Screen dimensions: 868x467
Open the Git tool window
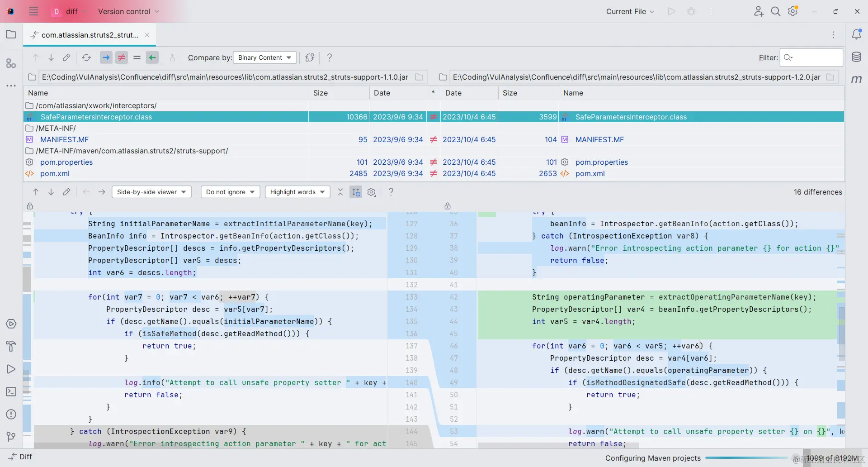pyautogui.click(x=11, y=437)
